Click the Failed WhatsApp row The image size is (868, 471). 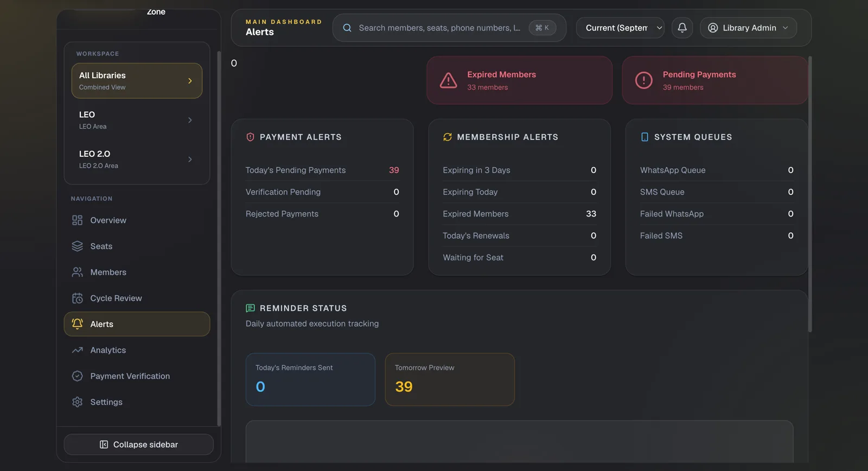pyautogui.click(x=717, y=214)
